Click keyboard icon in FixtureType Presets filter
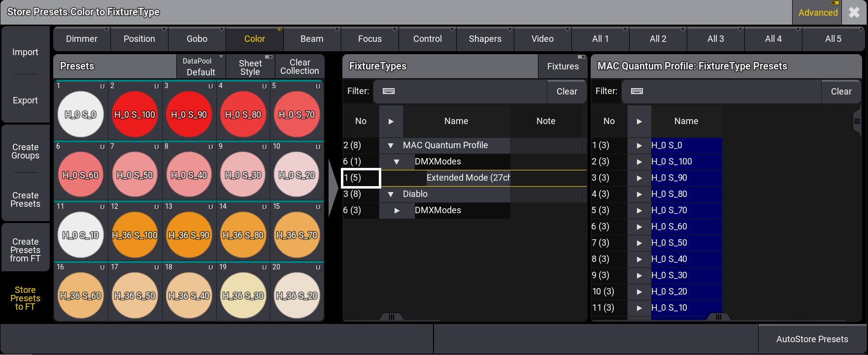The width and height of the screenshot is (868, 355). 636,91
